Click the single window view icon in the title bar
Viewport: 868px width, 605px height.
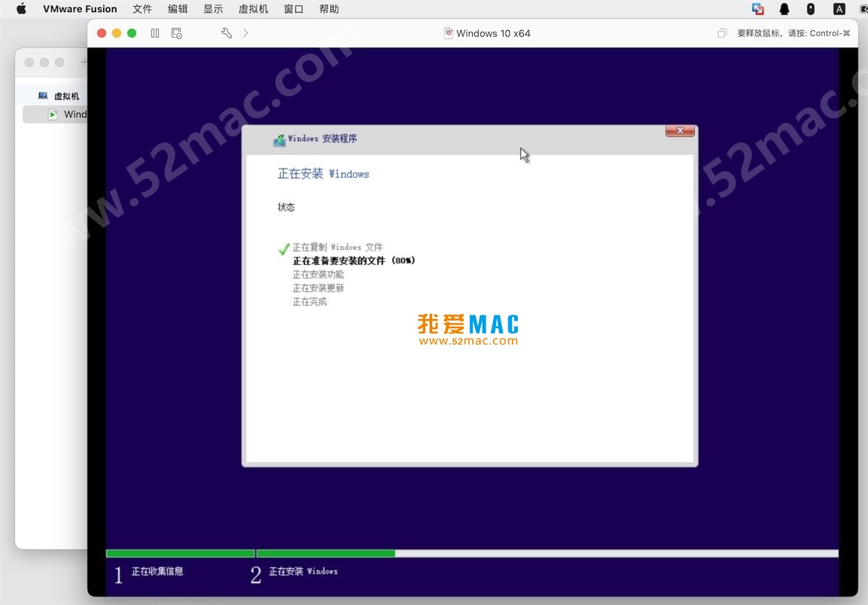pyautogui.click(x=722, y=33)
